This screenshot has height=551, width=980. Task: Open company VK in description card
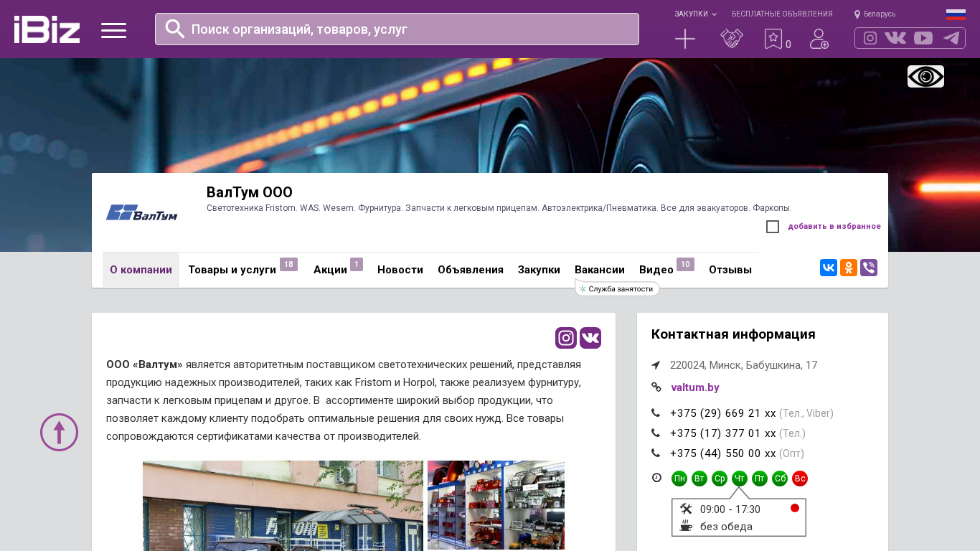click(x=590, y=338)
